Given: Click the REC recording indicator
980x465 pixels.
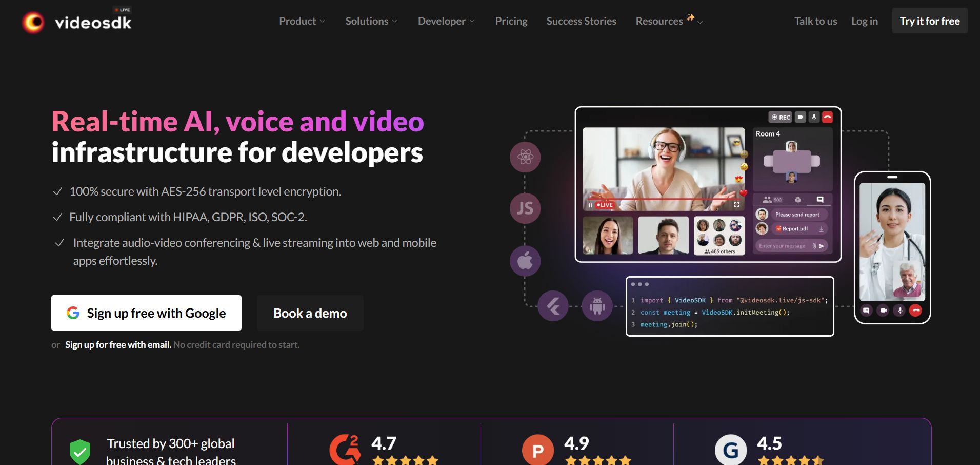Looking at the screenshot, I should tap(780, 117).
